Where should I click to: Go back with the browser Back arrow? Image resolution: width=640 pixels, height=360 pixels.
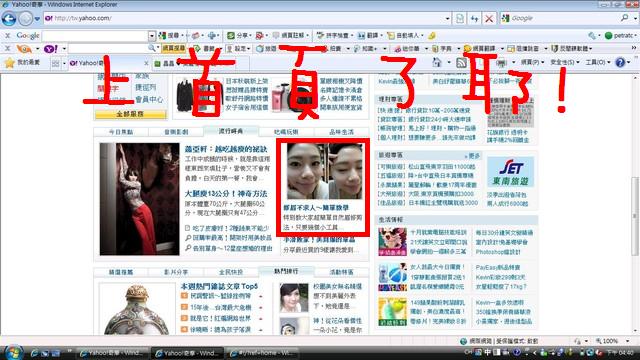click(x=9, y=18)
